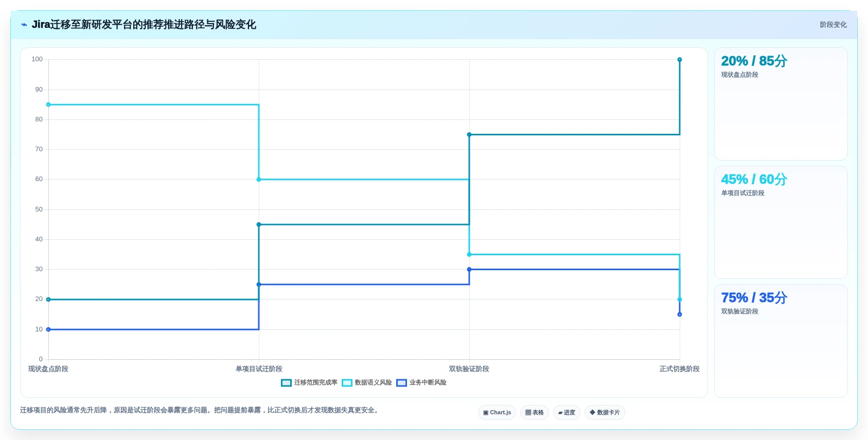Image resolution: width=868 pixels, height=440 pixels.
Task: Click the y-axis value 50
Action: (39, 209)
